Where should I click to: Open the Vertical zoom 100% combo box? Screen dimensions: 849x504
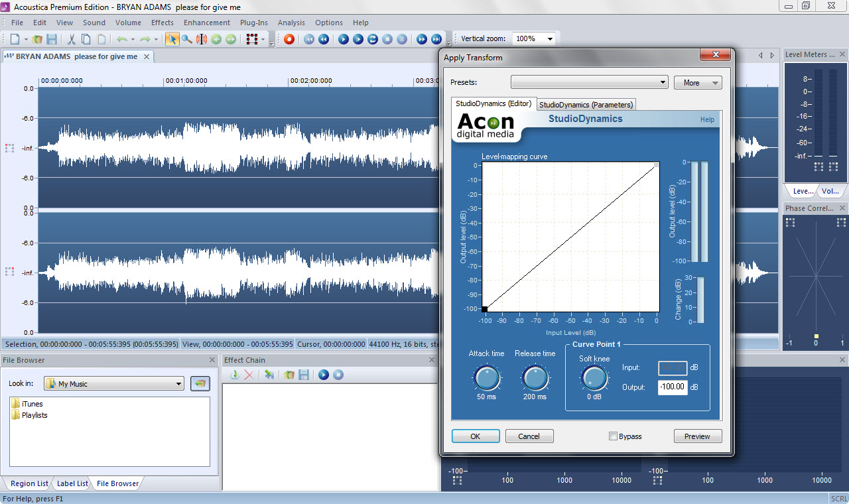(x=535, y=38)
